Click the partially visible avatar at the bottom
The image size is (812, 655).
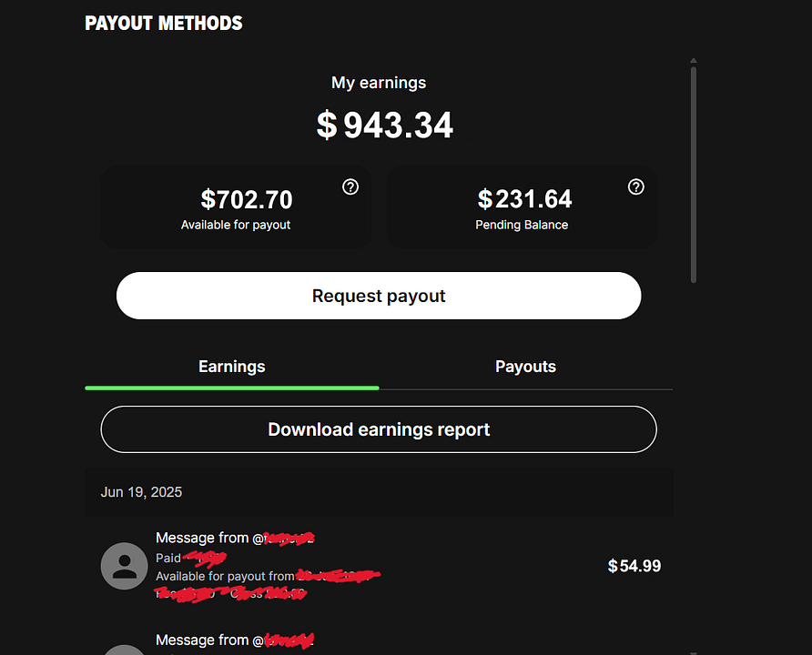[x=125, y=650]
